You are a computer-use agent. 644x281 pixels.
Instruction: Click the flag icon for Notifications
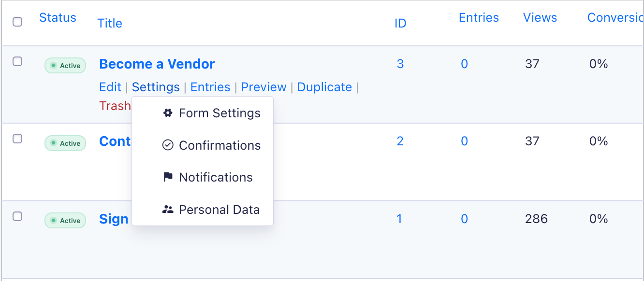click(168, 177)
